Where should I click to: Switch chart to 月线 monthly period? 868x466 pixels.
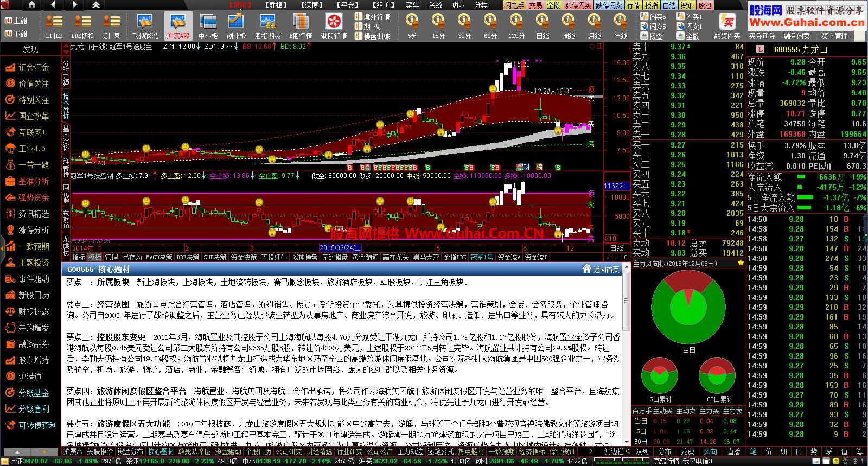595,26
